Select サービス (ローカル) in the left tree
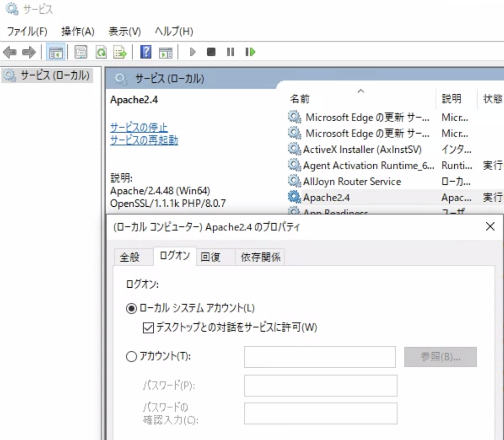 tap(47, 75)
